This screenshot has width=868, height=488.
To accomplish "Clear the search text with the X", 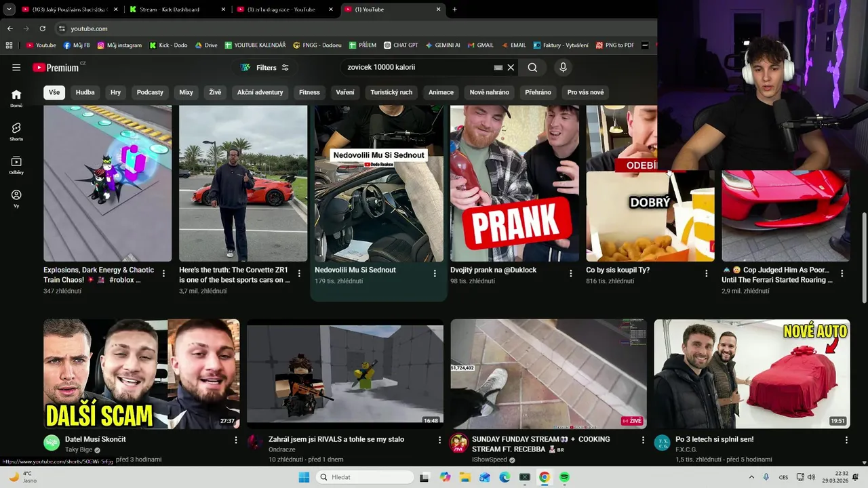I will coord(511,67).
